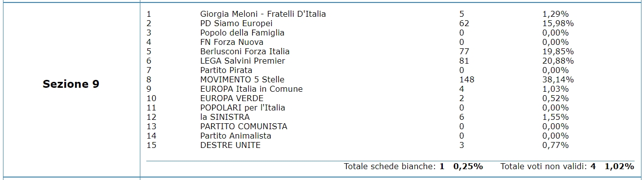Click PD Siamo Europei party name
Image resolution: width=644 pixels, height=180 pixels.
[x=236, y=23]
